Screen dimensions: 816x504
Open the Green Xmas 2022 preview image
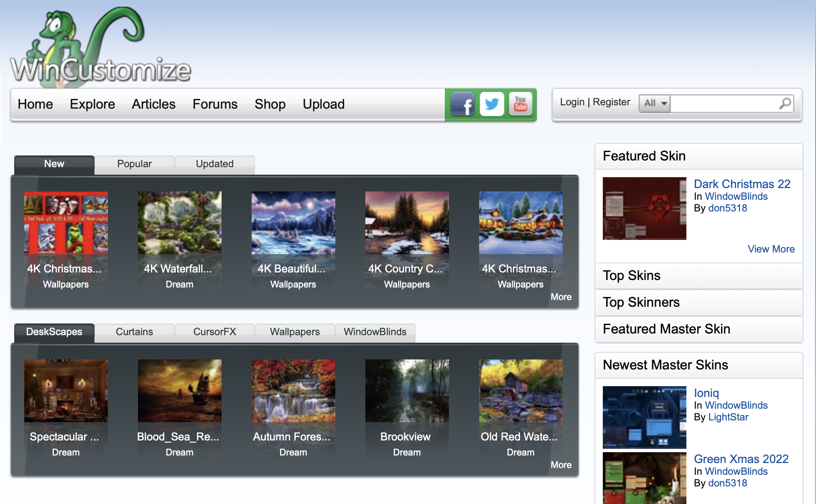[x=645, y=478]
